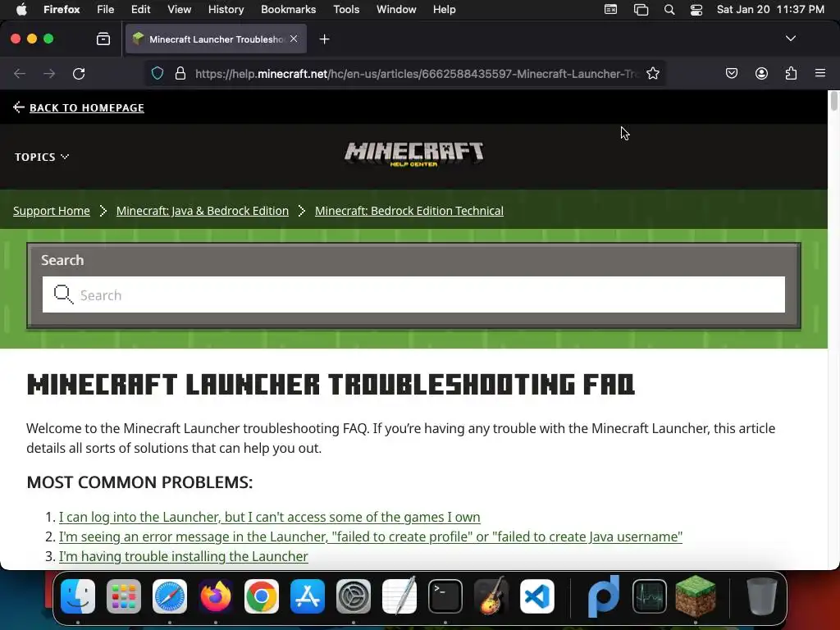Image resolution: width=840 pixels, height=630 pixels.
Task: Open the tracking protection shield icon
Action: (157, 73)
